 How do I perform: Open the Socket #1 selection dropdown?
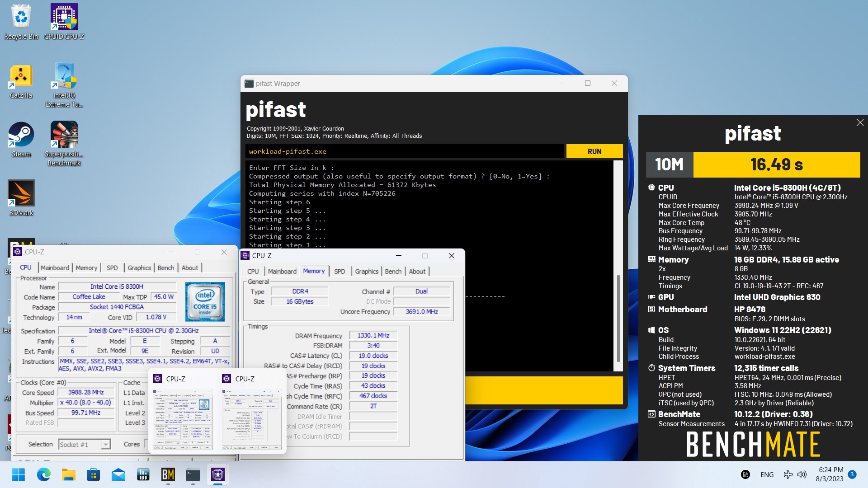coord(85,445)
